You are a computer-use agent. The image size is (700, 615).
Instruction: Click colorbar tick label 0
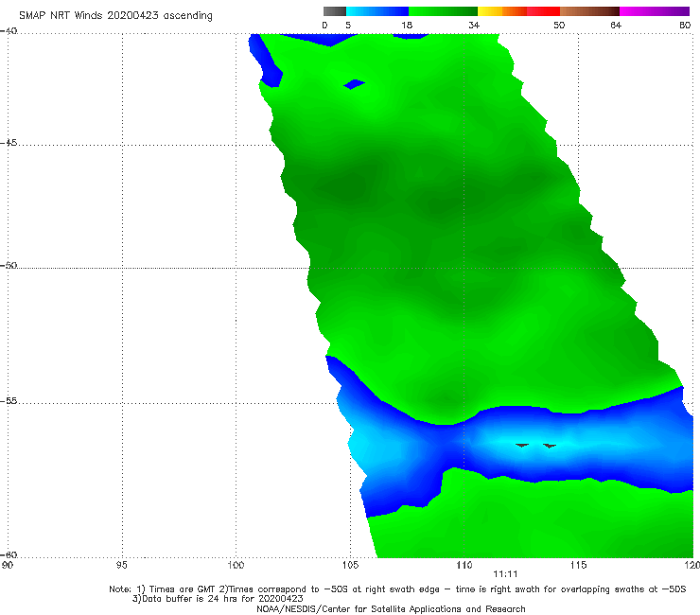[x=325, y=26]
